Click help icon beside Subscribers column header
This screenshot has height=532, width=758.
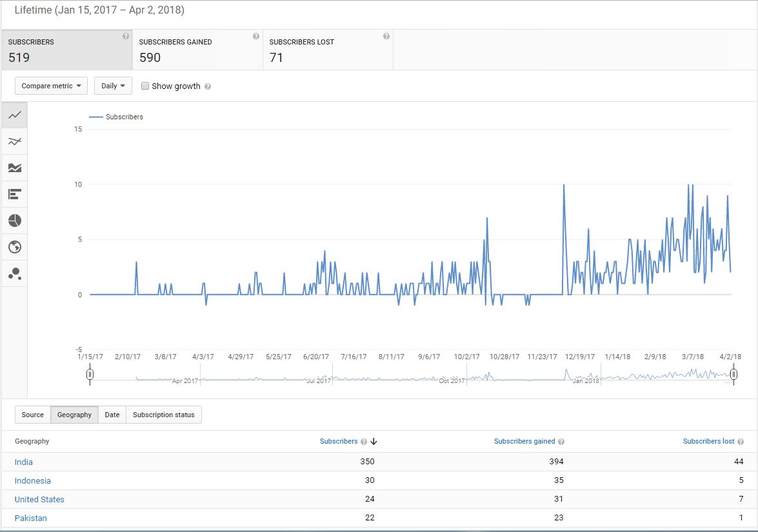point(364,442)
